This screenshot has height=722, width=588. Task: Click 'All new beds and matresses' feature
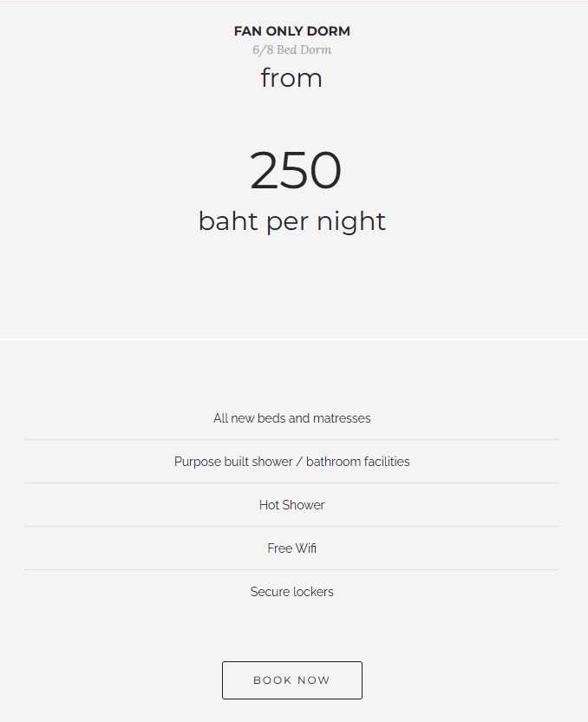tap(292, 418)
